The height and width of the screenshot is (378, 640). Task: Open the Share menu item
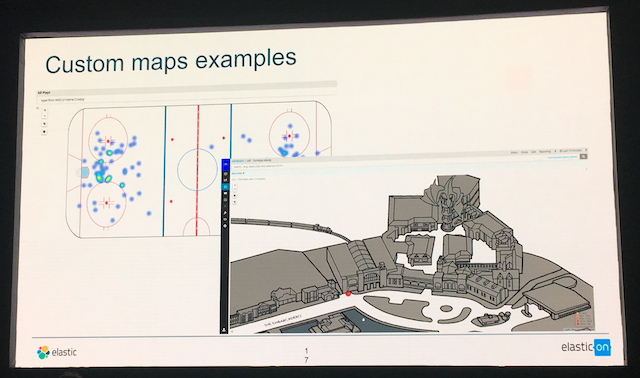tap(514, 152)
